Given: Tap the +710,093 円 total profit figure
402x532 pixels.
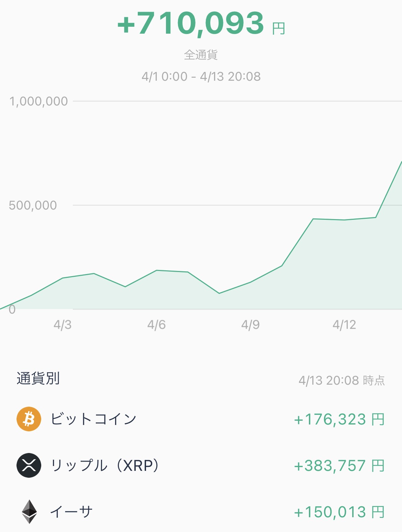Looking at the screenshot, I should point(201,23).
